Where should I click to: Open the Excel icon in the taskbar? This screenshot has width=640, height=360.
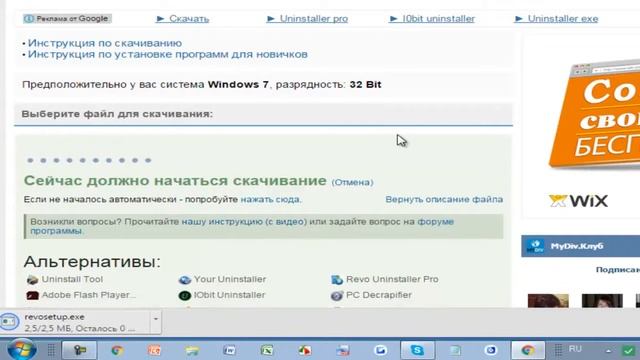tap(267, 350)
